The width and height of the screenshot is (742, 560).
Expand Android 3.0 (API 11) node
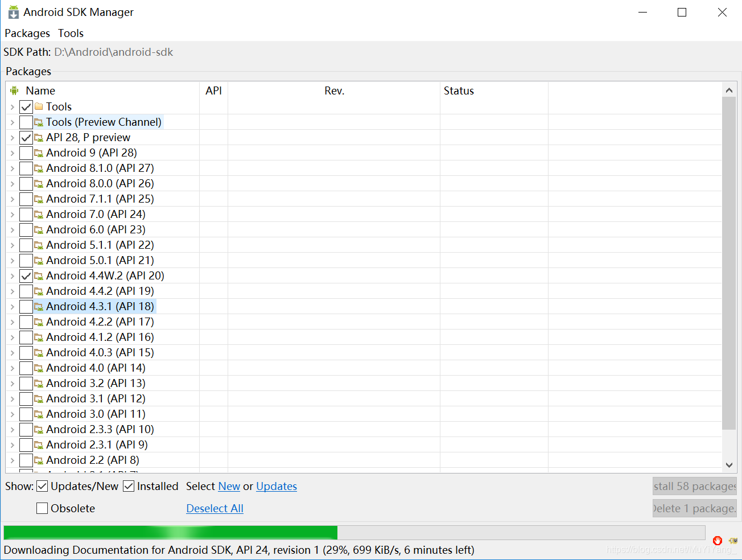click(12, 414)
